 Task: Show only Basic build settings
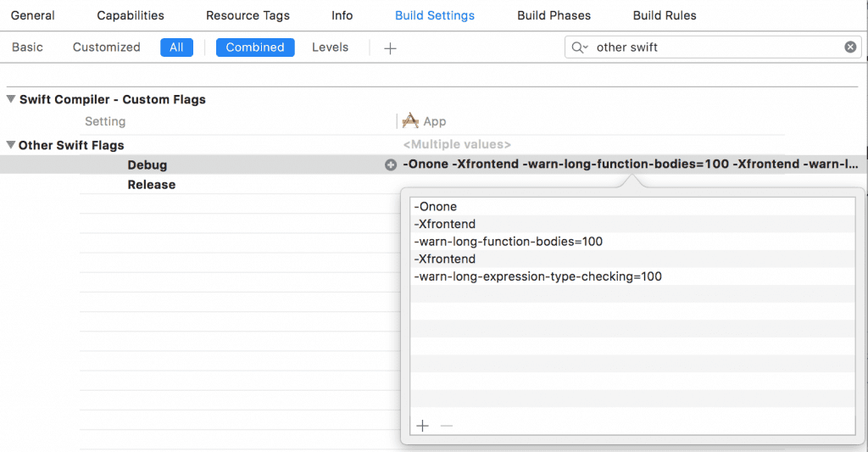point(27,47)
